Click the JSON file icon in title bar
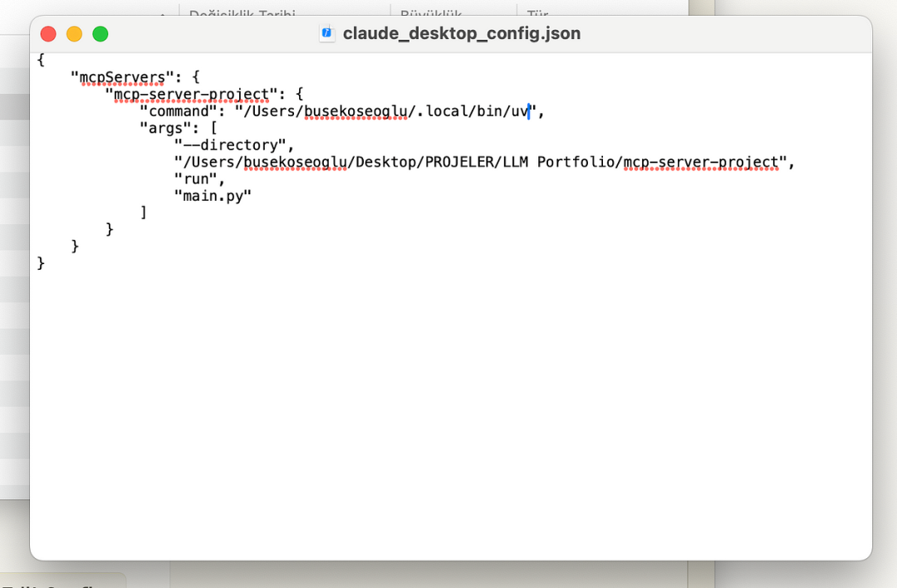Image resolution: width=897 pixels, height=588 pixels. click(327, 33)
